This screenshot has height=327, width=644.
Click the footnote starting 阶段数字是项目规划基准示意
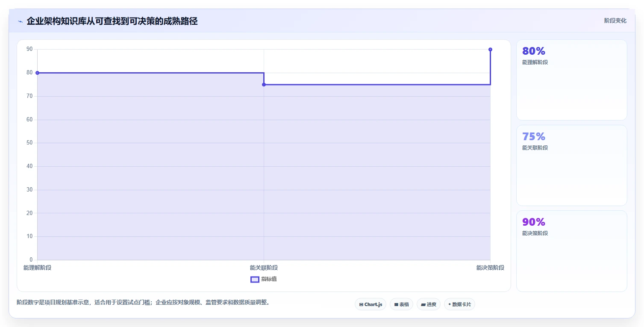(143, 302)
